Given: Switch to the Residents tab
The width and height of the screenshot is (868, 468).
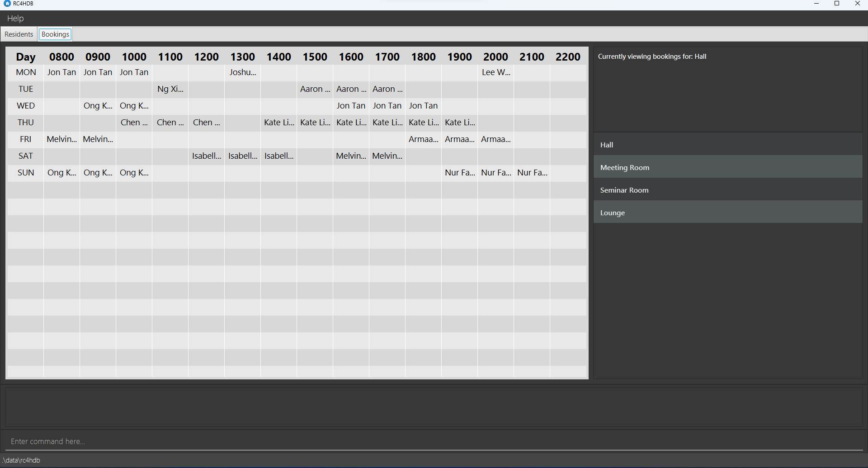Looking at the screenshot, I should coord(19,34).
